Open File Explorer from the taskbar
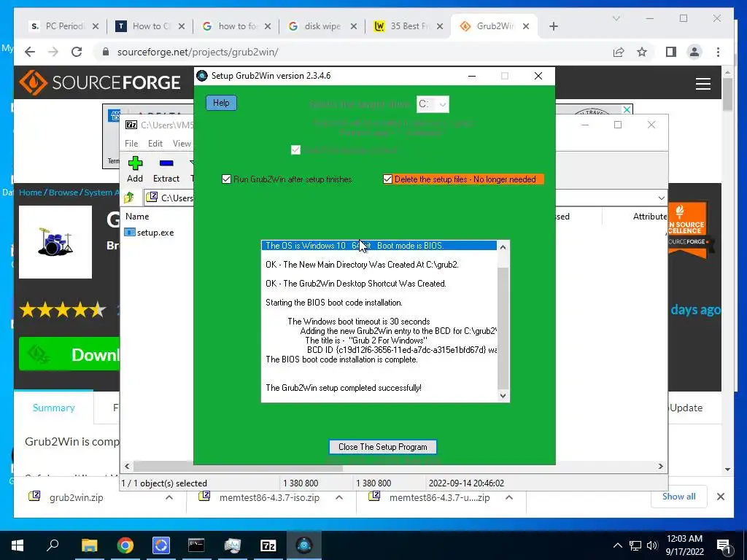 click(89, 545)
